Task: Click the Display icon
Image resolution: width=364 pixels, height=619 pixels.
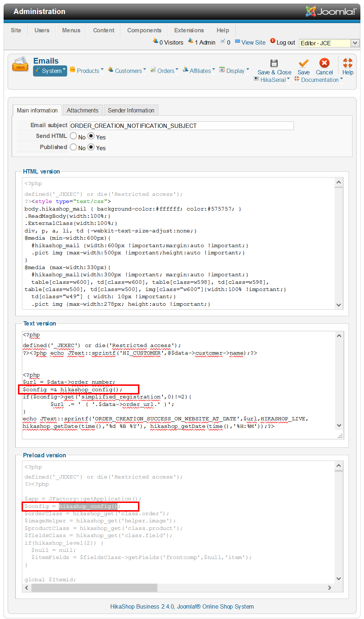Action: pos(222,70)
